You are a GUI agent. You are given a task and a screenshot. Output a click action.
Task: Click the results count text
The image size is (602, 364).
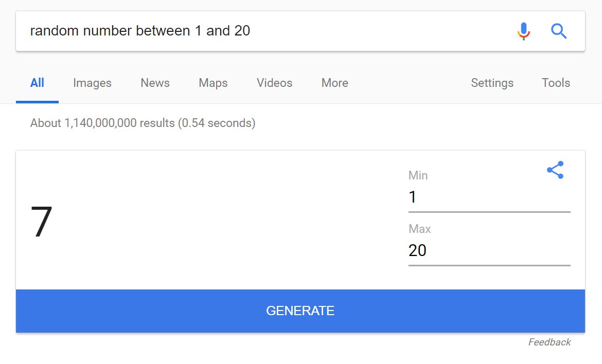tap(143, 123)
